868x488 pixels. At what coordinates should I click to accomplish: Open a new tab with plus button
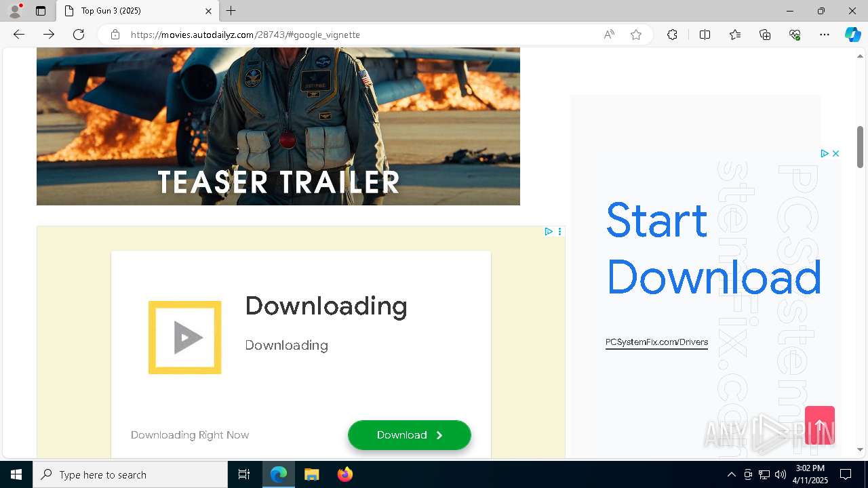[x=231, y=11]
